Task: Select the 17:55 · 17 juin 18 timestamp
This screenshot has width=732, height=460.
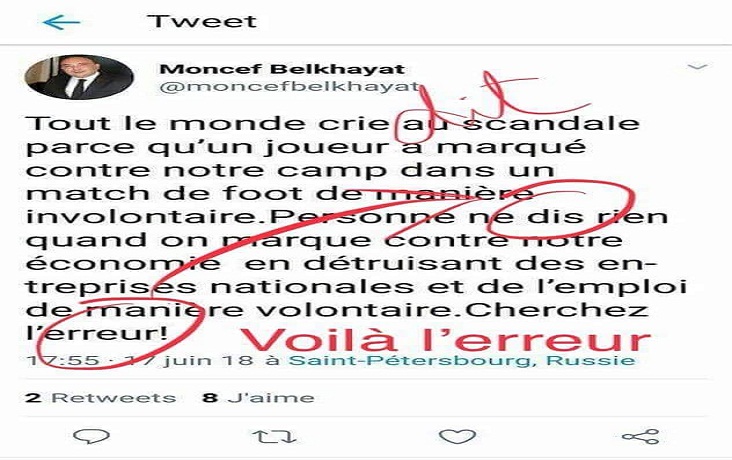Action: pos(140,361)
